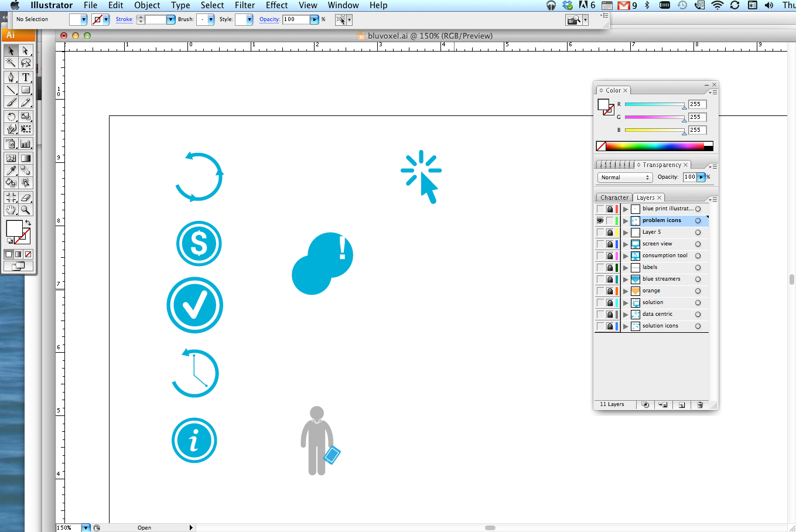
Task: Choose the Zoom magnifier tool
Action: point(26,210)
